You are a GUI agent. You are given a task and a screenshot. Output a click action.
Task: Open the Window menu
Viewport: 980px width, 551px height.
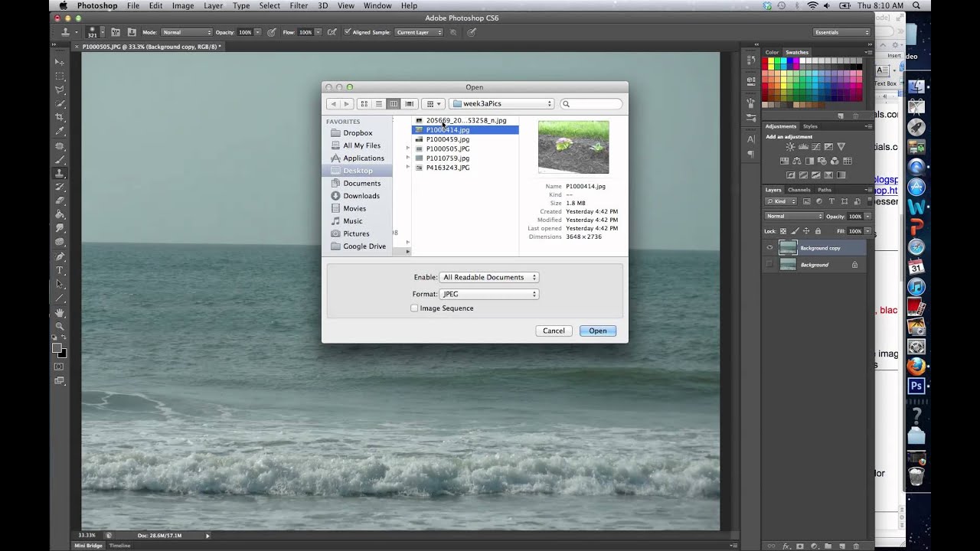(x=377, y=5)
